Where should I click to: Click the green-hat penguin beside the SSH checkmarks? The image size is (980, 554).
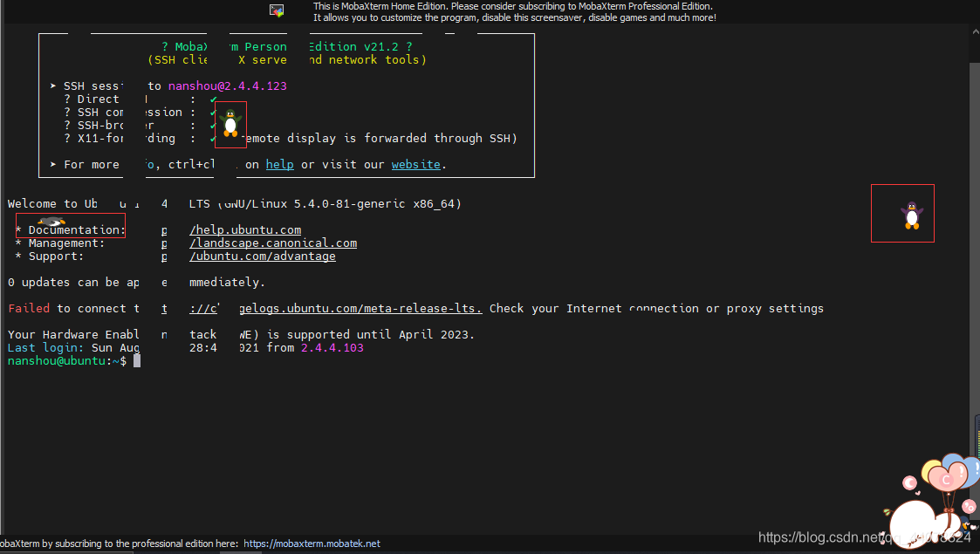click(230, 124)
